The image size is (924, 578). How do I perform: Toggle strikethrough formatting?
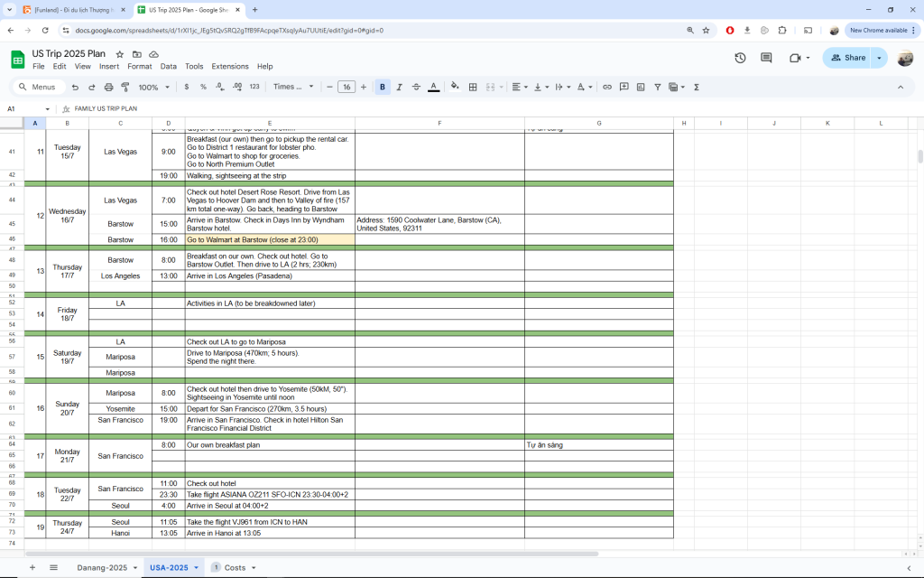click(x=416, y=88)
